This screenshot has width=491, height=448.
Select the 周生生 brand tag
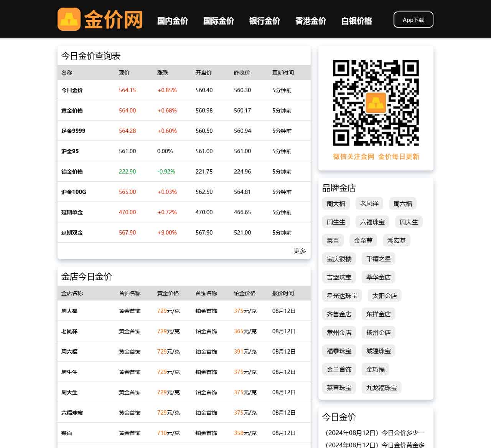336,222
